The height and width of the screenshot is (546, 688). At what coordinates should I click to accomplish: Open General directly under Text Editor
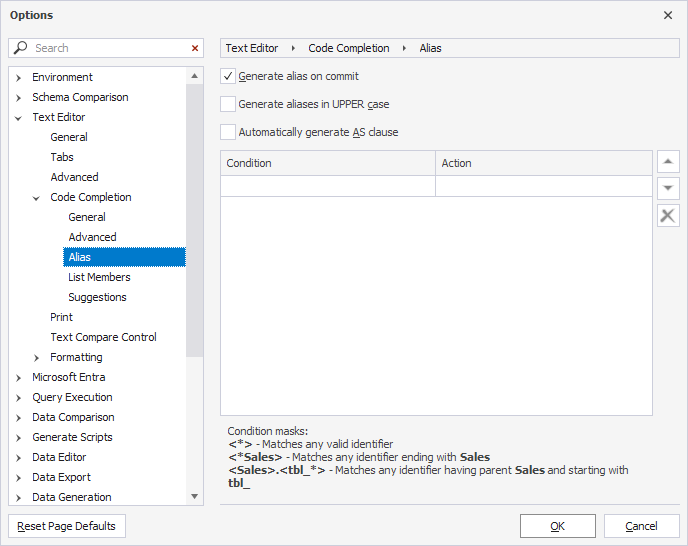coord(69,137)
